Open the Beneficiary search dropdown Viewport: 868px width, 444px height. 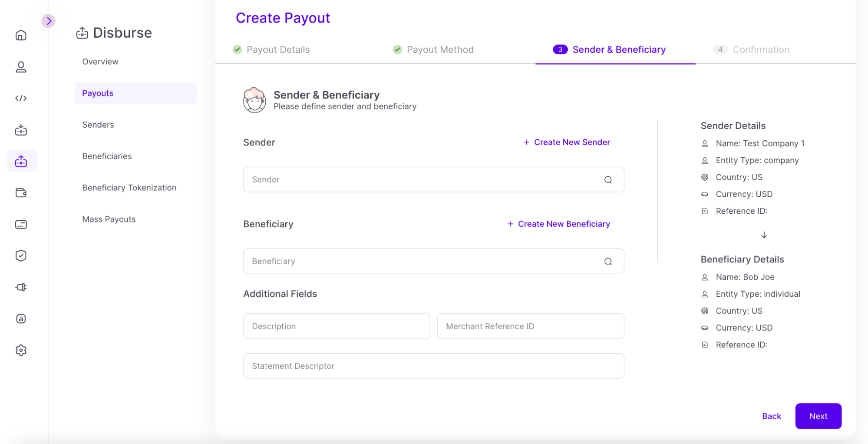click(x=433, y=261)
